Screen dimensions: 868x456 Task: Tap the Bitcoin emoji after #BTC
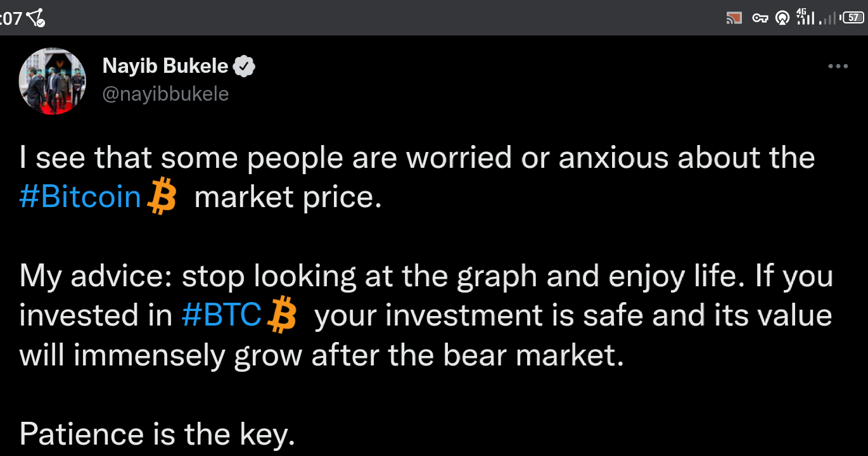pyautogui.click(x=282, y=316)
